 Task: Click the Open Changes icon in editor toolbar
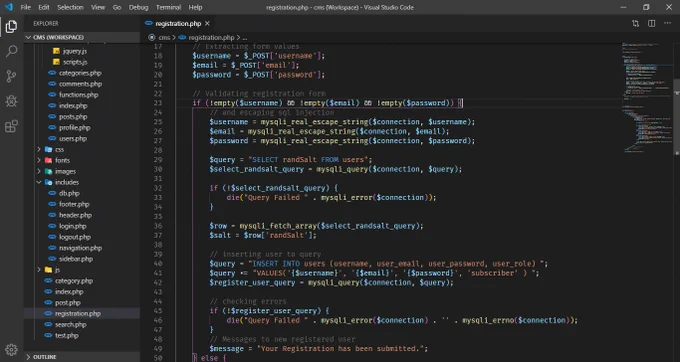pyautogui.click(x=635, y=23)
